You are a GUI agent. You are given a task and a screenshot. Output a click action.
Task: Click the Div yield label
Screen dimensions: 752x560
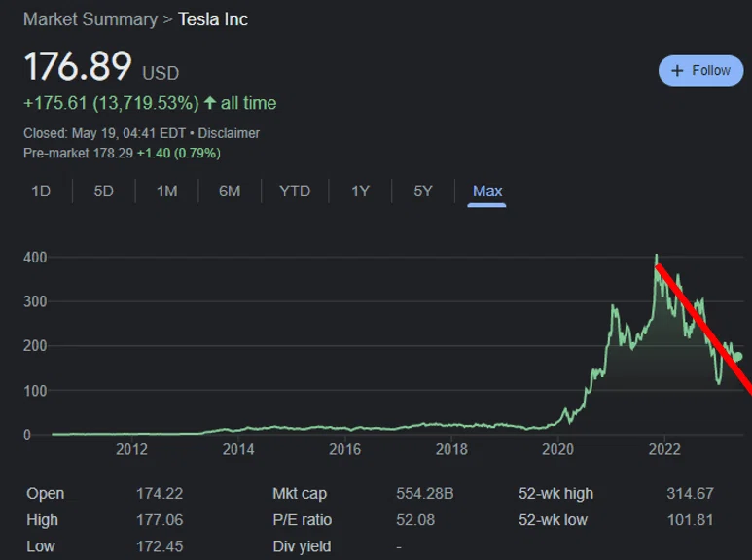302,546
